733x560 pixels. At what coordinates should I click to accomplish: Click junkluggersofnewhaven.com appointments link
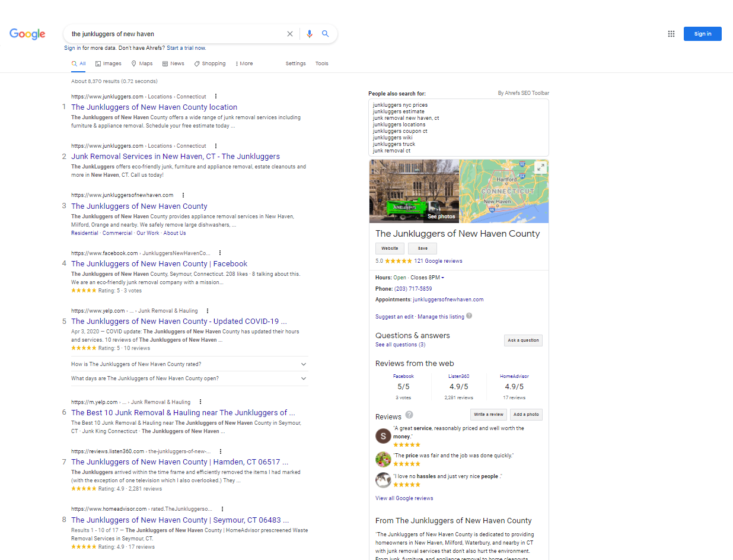click(x=448, y=300)
